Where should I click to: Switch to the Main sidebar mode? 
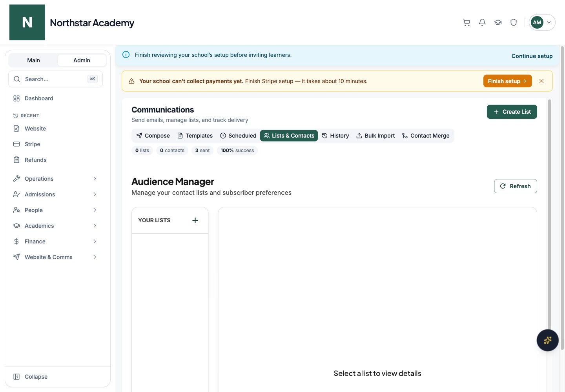(x=33, y=60)
